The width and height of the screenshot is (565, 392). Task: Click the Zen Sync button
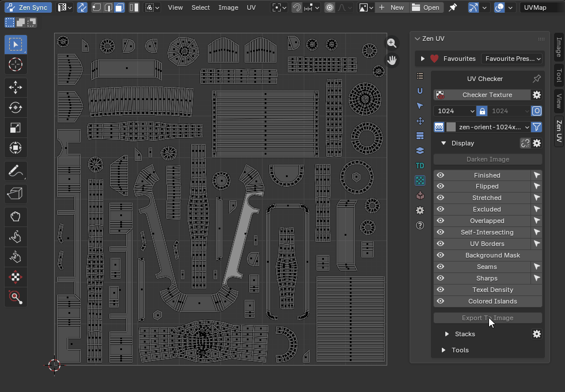tap(28, 7)
